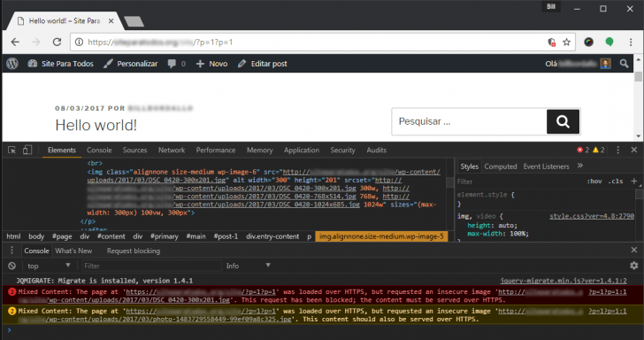The width and height of the screenshot is (644, 340).
Task: Select the Event Listeners tab
Action: [x=546, y=166]
